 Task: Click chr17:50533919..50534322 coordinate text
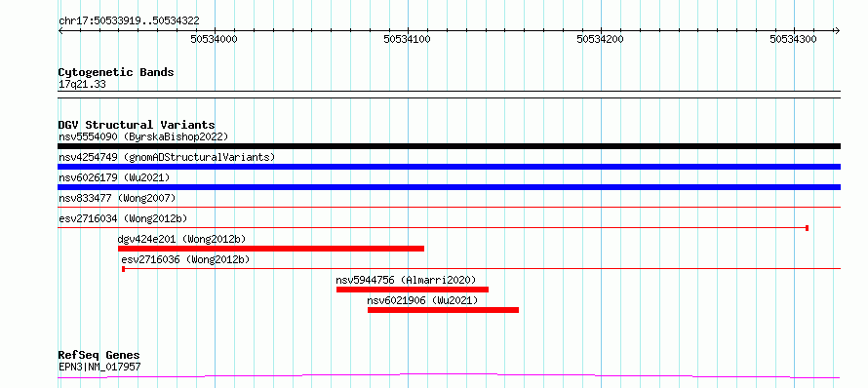[x=129, y=21]
